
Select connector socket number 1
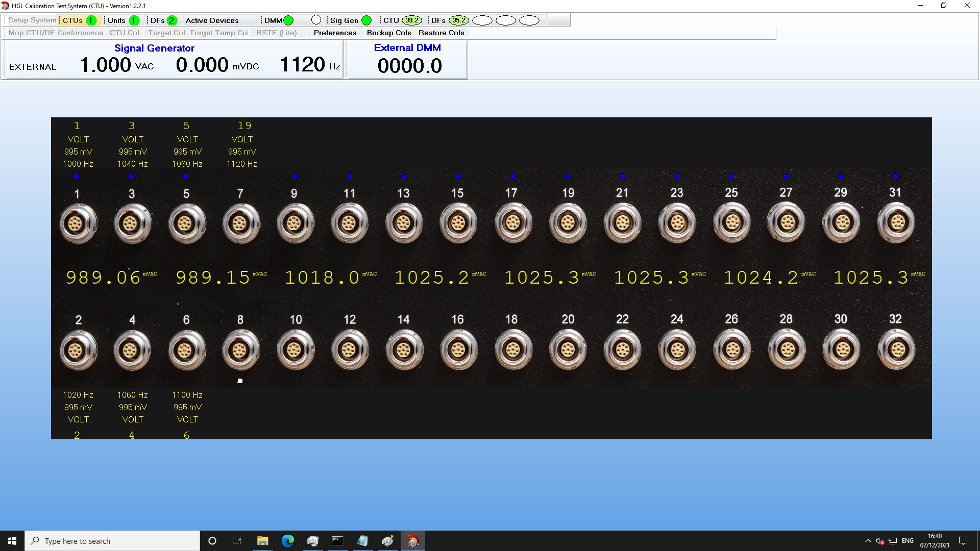click(x=77, y=223)
